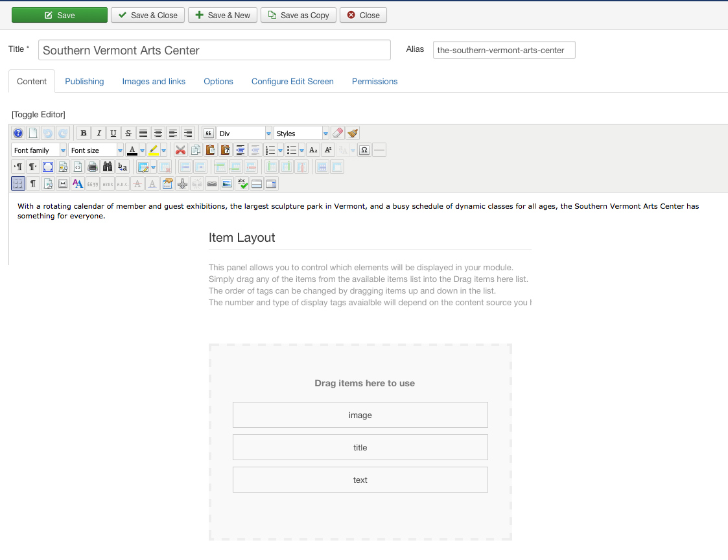
Task: Open the Permissions tab
Action: coord(375,81)
